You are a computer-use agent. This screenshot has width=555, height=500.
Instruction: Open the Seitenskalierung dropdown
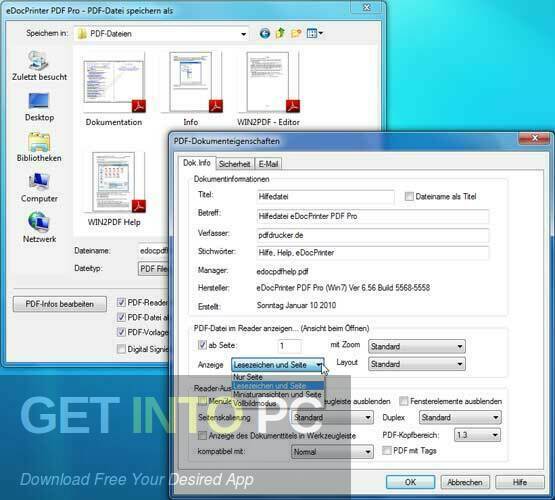pos(332,418)
